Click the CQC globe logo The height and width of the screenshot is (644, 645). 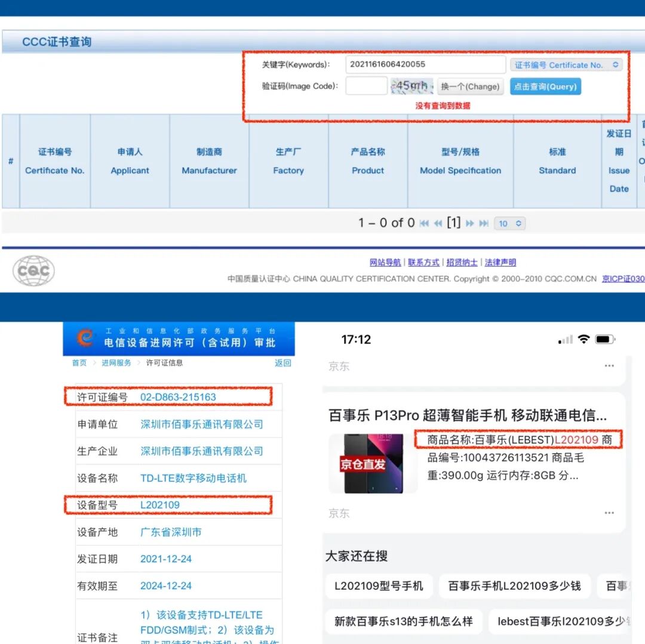pyautogui.click(x=33, y=270)
